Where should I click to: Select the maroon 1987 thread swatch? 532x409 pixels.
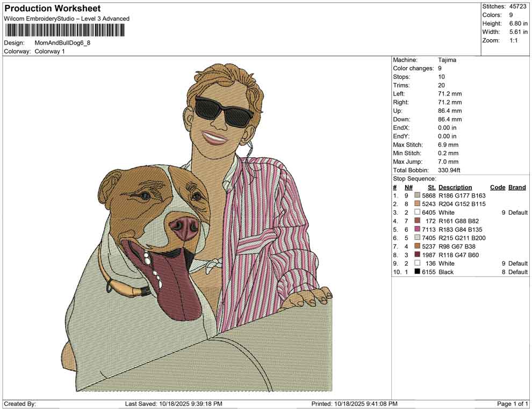(416, 254)
